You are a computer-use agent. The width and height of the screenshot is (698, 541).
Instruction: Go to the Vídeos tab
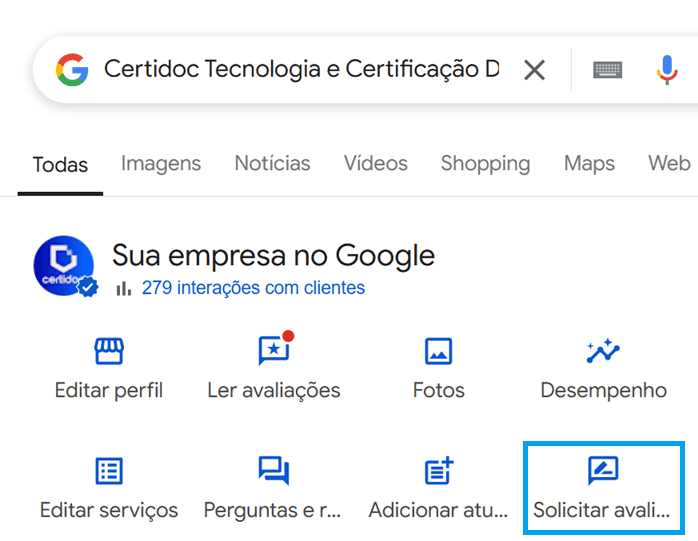(x=375, y=163)
